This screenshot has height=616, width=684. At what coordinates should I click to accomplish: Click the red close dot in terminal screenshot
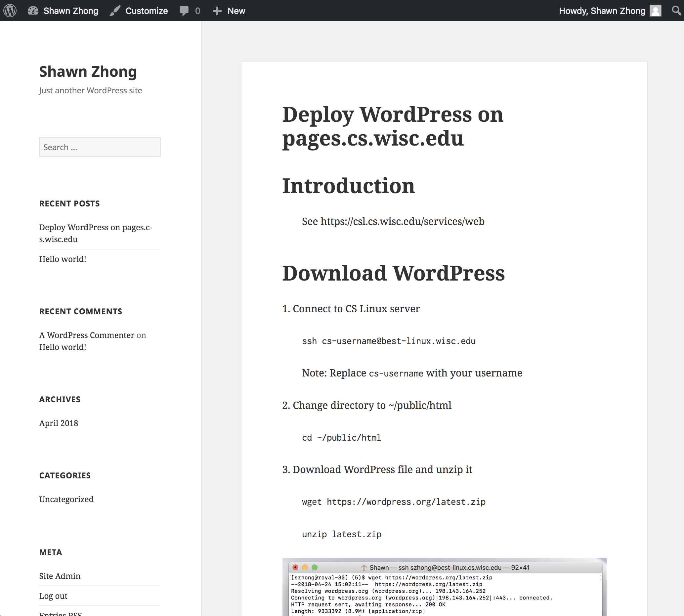click(x=295, y=567)
